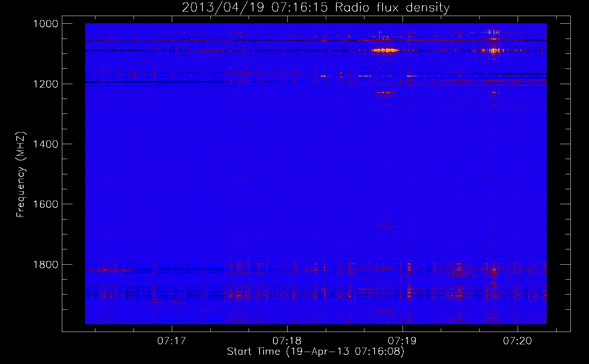589x364 pixels.
Task: Click the quiet blue region near 1400 MHz at 07:18
Action: pos(287,144)
